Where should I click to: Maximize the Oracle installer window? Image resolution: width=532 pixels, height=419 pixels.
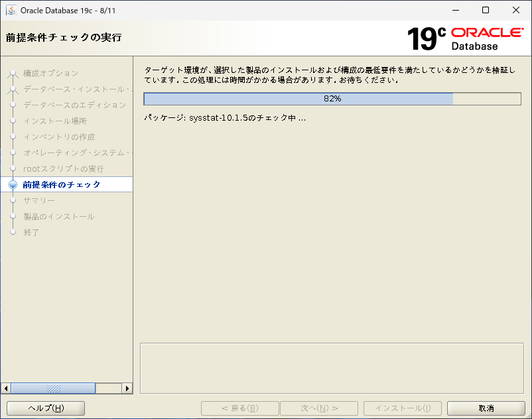(486, 10)
